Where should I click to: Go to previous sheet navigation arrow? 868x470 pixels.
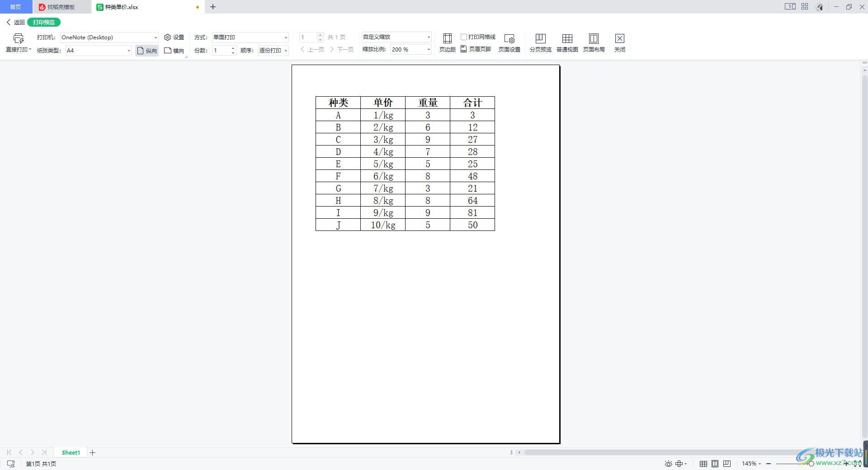point(21,452)
